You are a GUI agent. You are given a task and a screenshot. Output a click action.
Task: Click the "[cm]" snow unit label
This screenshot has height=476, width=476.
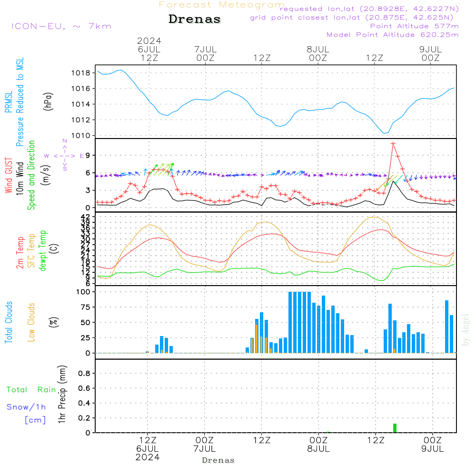[35, 420]
